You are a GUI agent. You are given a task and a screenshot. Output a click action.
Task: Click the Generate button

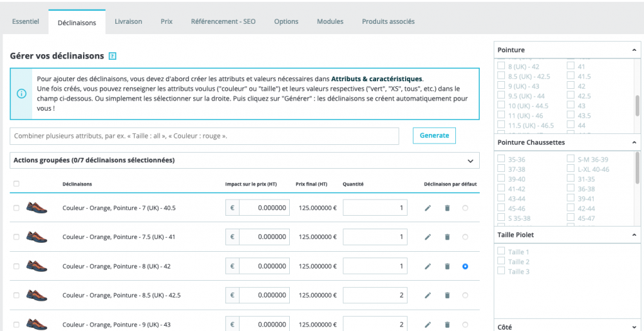pos(434,135)
